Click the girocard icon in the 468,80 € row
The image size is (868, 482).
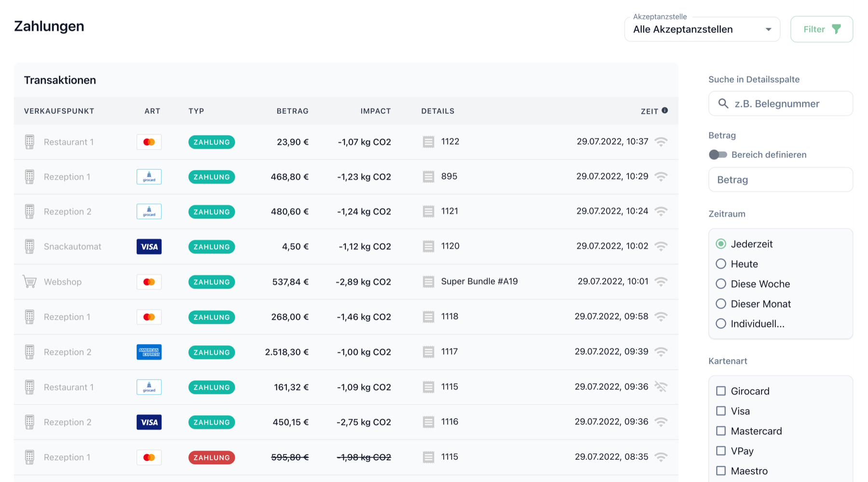(x=149, y=177)
